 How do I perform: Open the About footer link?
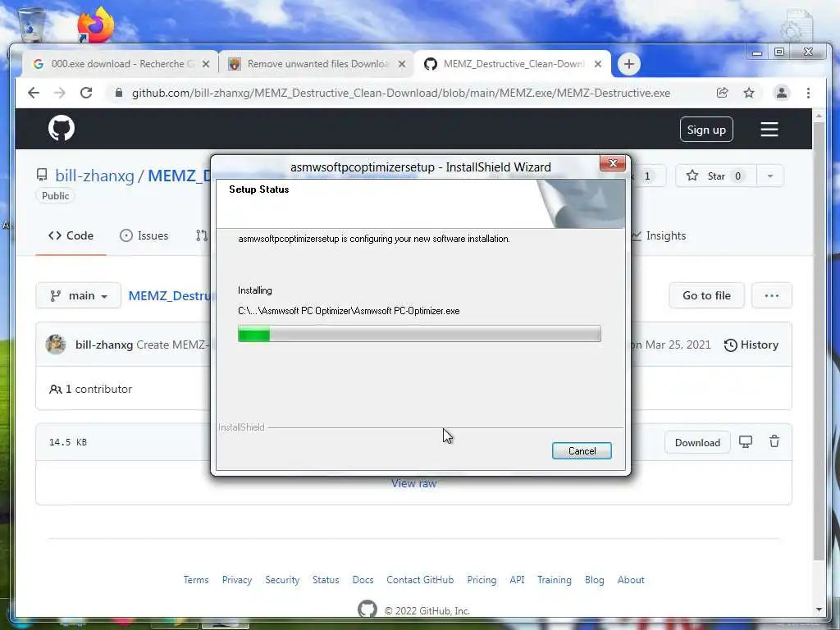(x=631, y=580)
